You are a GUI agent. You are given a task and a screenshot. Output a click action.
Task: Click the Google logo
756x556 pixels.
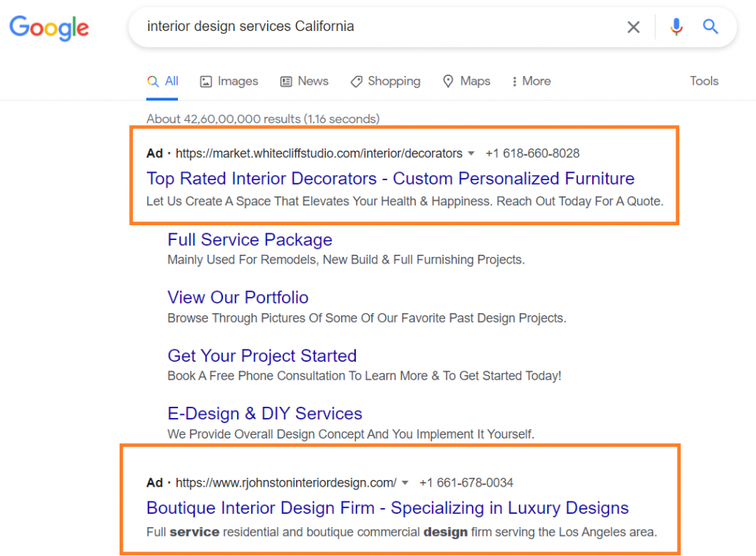click(49, 27)
